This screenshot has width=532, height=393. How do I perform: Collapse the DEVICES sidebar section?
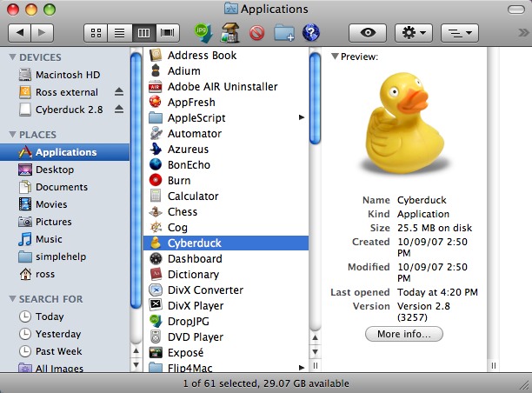(x=12, y=57)
